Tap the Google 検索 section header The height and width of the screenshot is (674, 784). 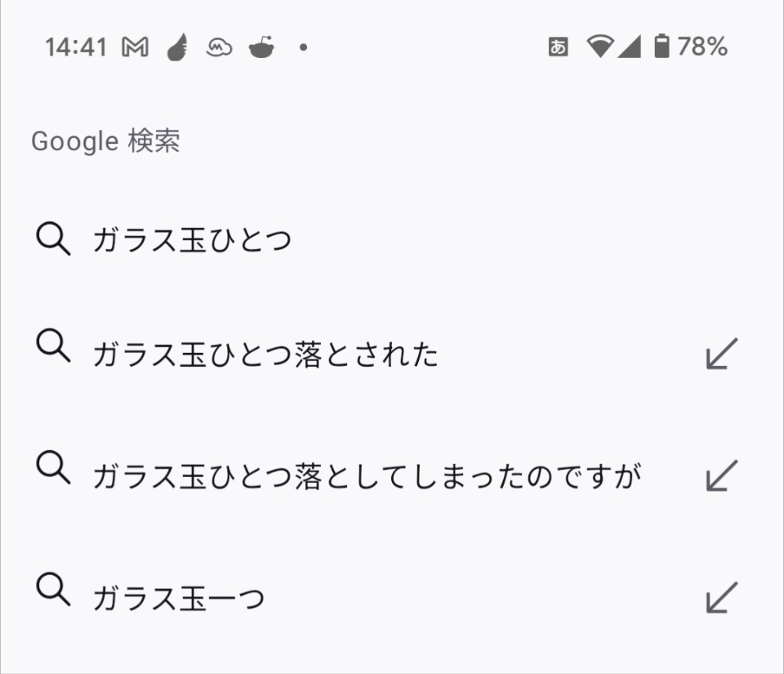[105, 141]
